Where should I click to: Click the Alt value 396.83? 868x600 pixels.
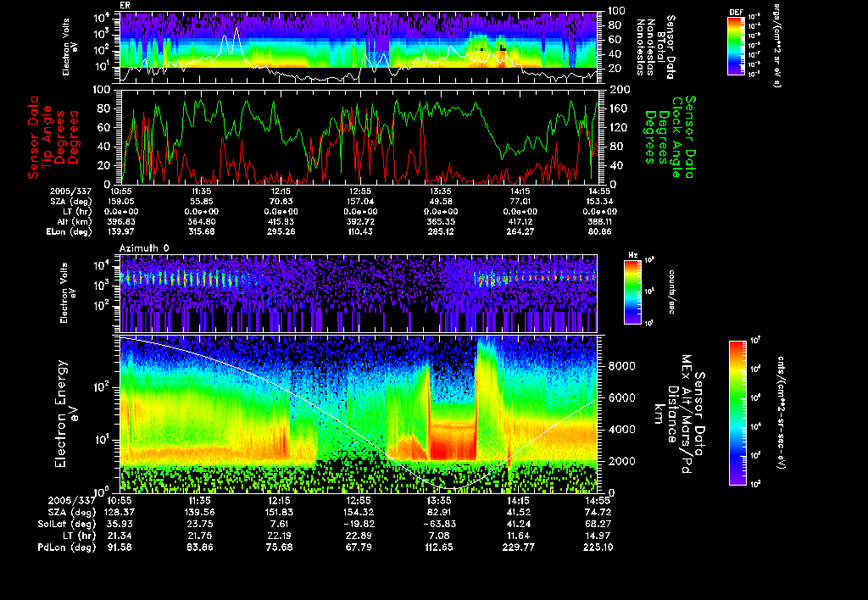pos(121,222)
